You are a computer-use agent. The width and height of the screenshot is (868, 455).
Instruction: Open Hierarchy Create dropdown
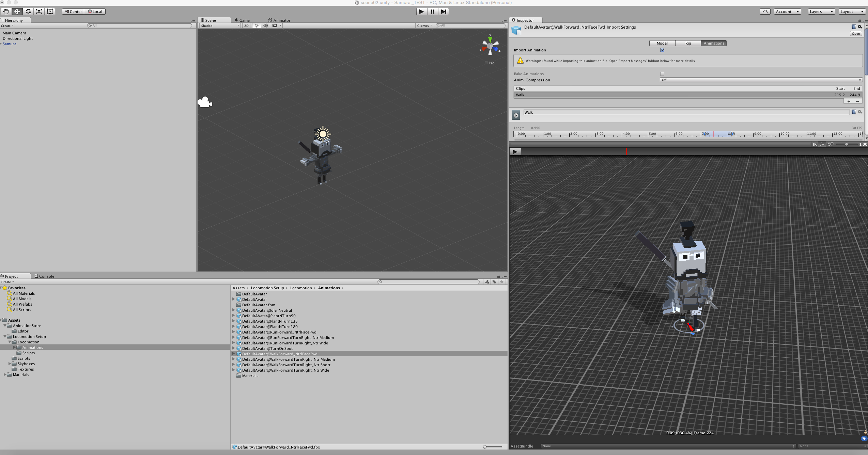(7, 26)
